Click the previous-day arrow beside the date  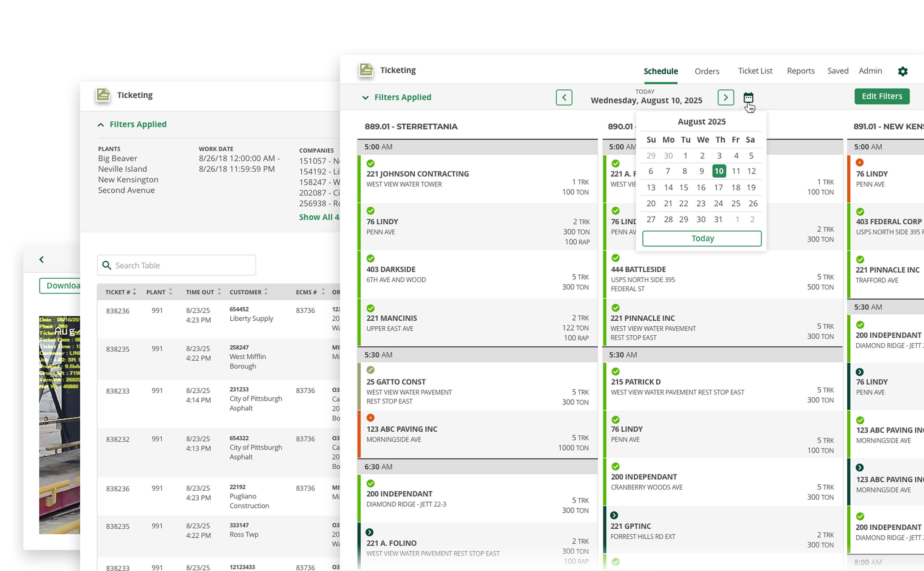click(564, 97)
